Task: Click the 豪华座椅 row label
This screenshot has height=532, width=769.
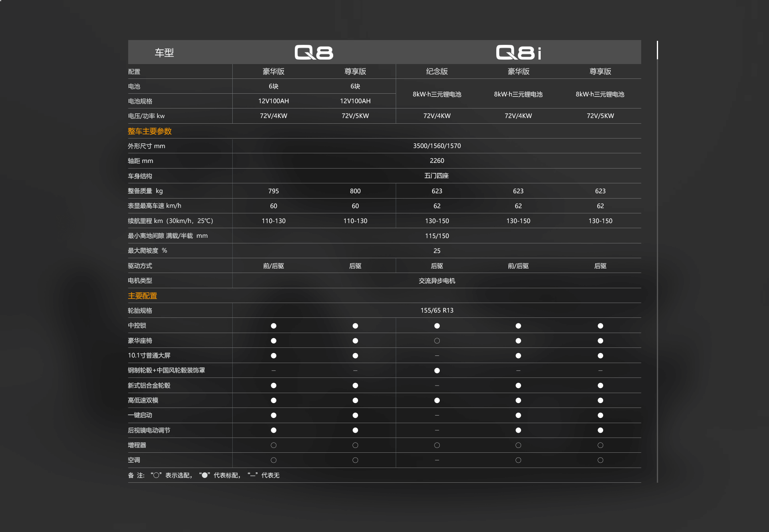Action: point(140,341)
